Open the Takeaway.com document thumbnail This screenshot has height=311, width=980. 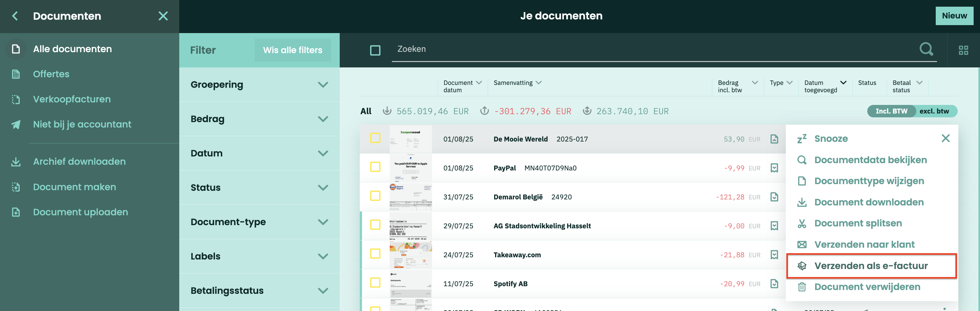click(x=410, y=255)
